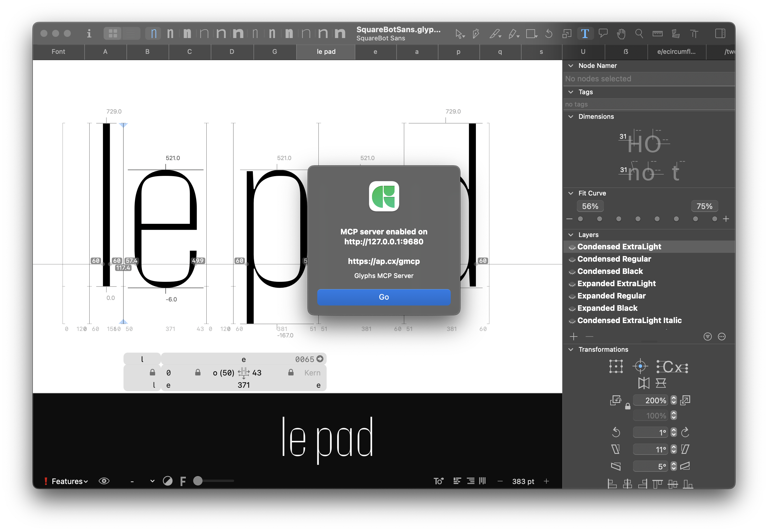The width and height of the screenshot is (768, 532).
Task: Select the Measurement ruler tool
Action: pos(657,33)
